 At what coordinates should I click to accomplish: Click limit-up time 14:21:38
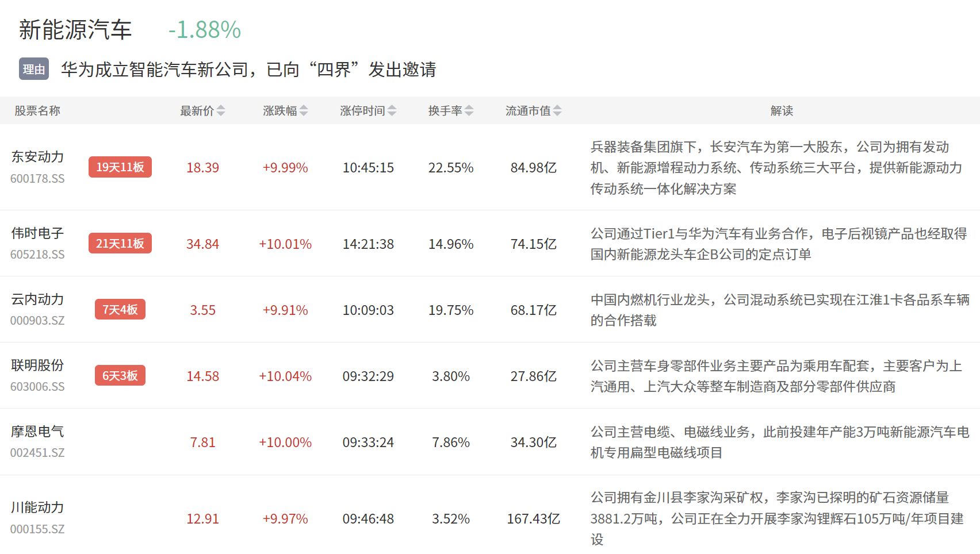(368, 244)
